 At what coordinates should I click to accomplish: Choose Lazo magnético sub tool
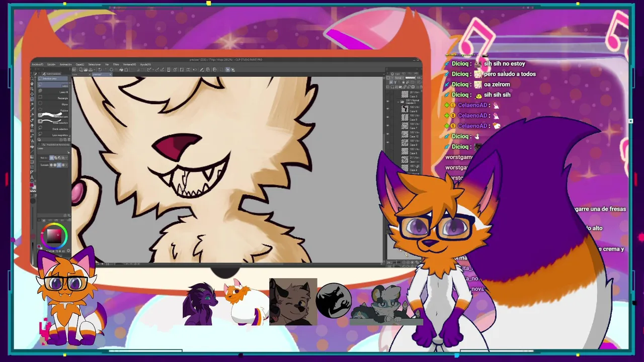tap(53, 135)
